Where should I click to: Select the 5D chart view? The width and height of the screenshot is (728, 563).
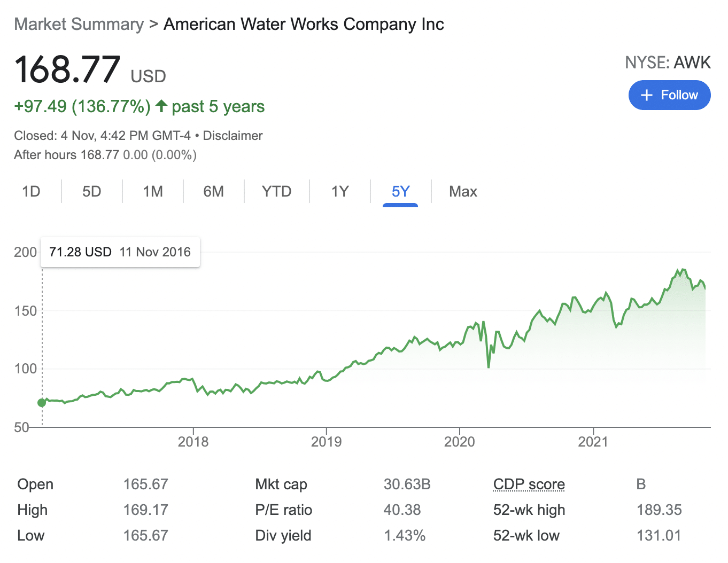tap(91, 191)
